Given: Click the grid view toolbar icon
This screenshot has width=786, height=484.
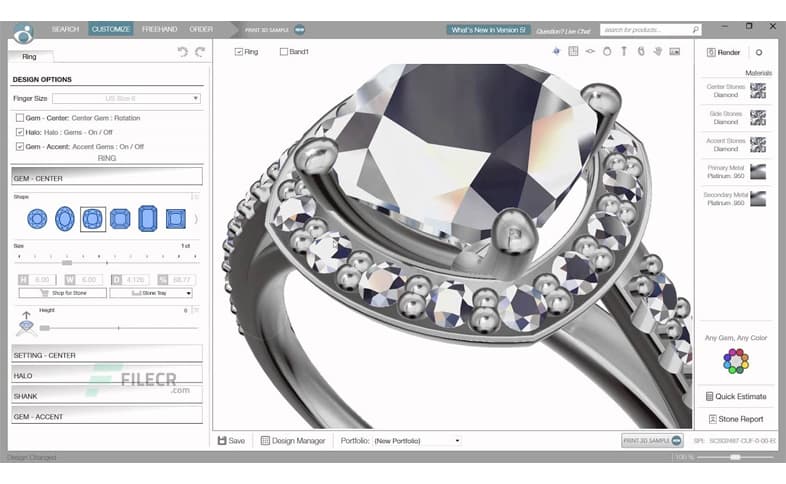Looking at the screenshot, I should click(573, 51).
